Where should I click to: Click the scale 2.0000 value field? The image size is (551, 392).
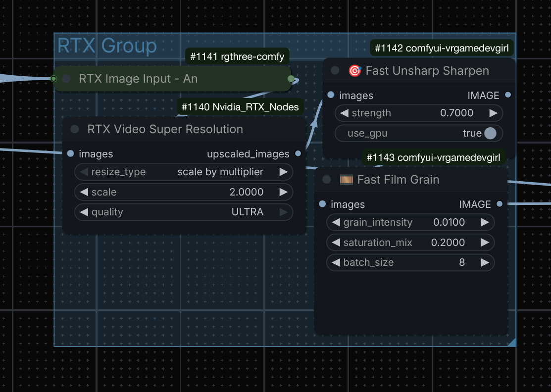(x=184, y=192)
